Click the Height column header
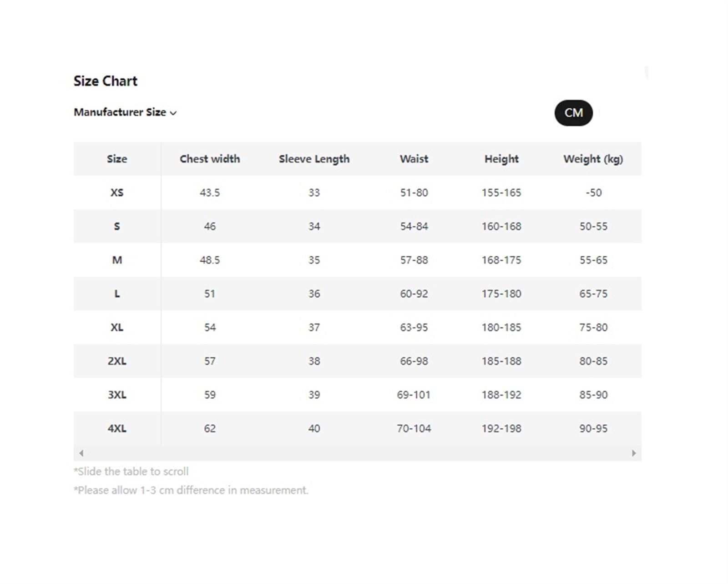728x584 pixels. click(x=501, y=159)
